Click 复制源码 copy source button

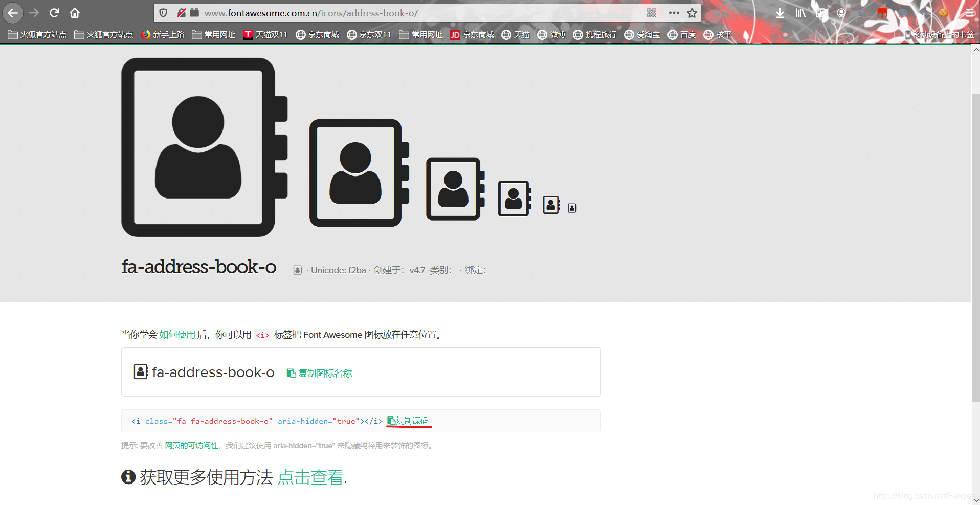tap(408, 421)
